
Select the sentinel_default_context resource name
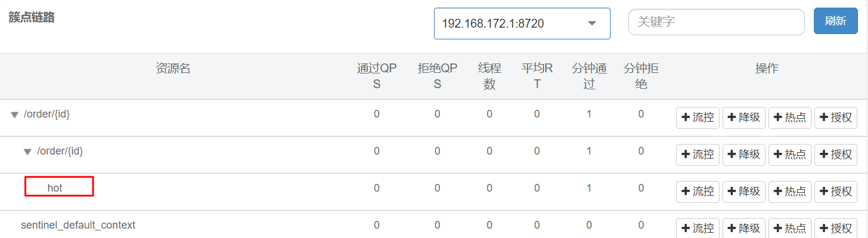pyautogui.click(x=78, y=225)
